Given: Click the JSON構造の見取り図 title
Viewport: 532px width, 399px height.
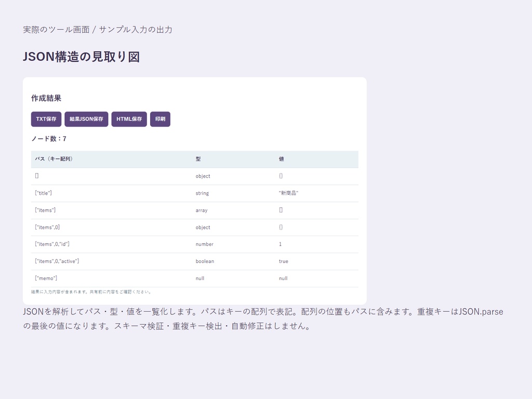Looking at the screenshot, I should 82,57.
